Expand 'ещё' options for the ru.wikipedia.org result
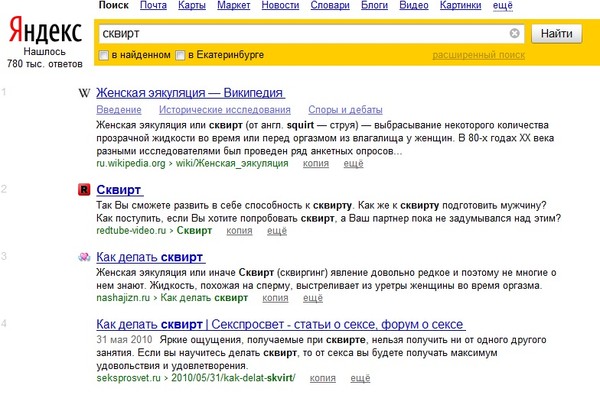The width and height of the screenshot is (600, 395). pos(353,163)
